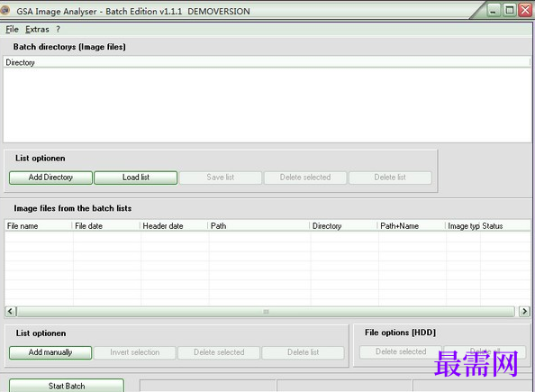The image size is (535, 392).
Task: Click Delete selected in top List optionen
Action: (305, 178)
